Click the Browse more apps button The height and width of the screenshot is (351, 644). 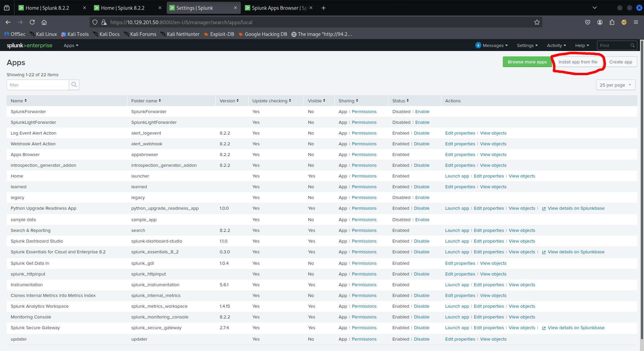[527, 62]
